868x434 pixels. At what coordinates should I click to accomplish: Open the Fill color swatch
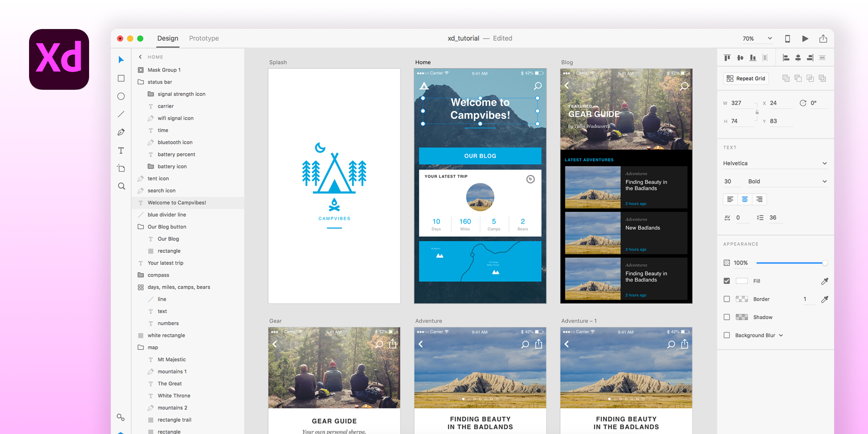[x=742, y=281]
